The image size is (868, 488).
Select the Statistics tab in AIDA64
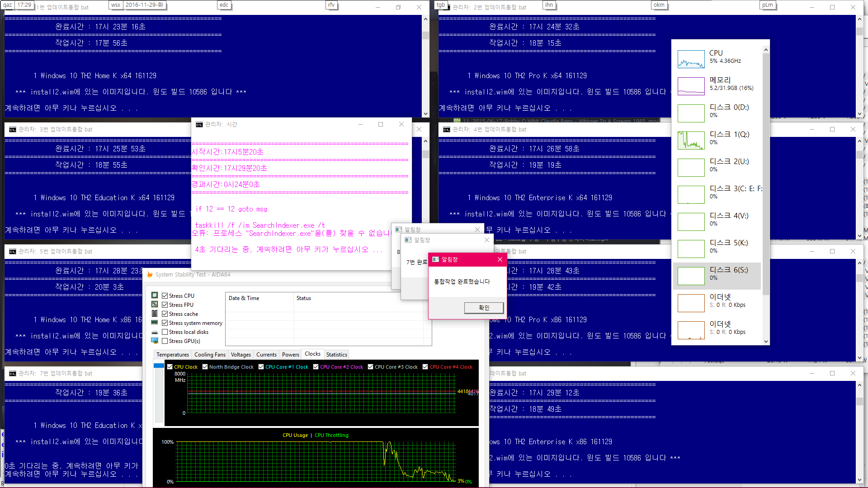336,354
